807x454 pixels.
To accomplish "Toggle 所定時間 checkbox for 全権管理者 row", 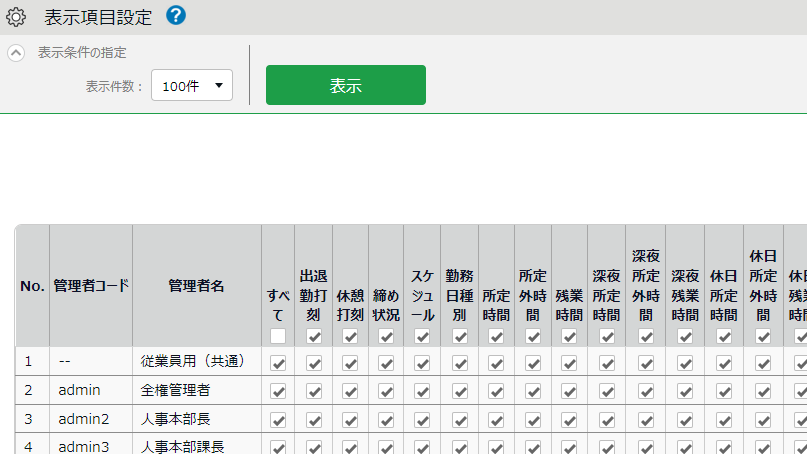I will [496, 392].
